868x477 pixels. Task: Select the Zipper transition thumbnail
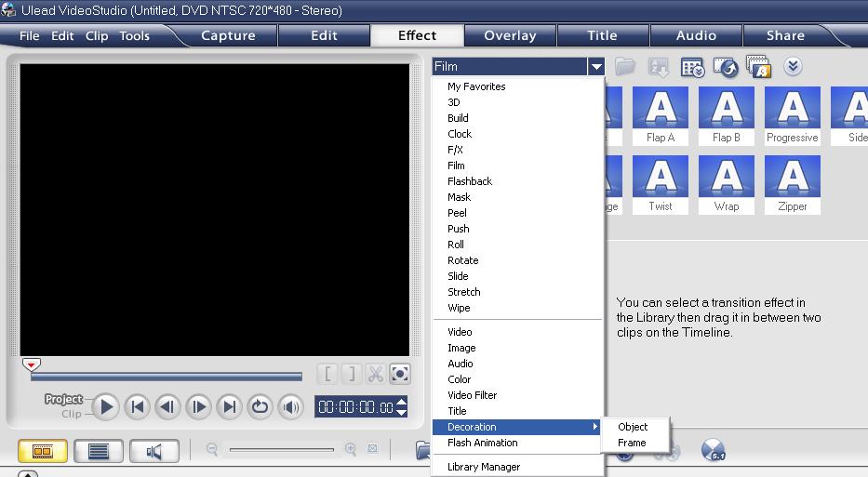pyautogui.click(x=792, y=184)
